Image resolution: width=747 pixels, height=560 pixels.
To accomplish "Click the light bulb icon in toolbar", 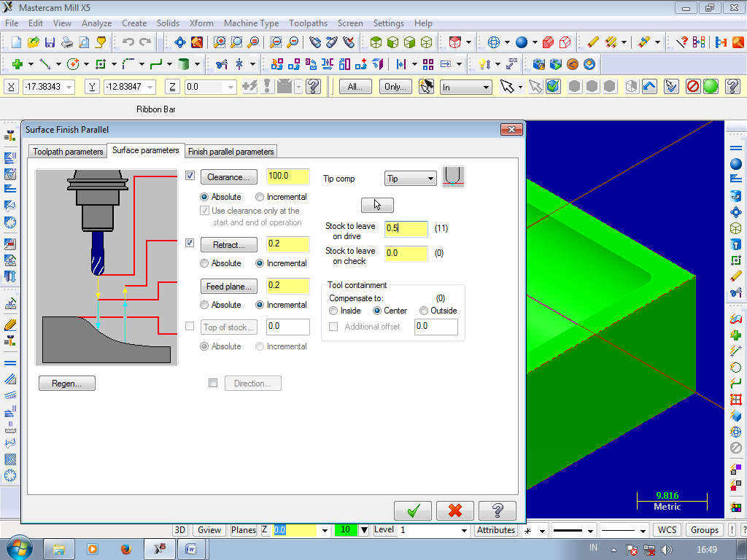I will [483, 64].
